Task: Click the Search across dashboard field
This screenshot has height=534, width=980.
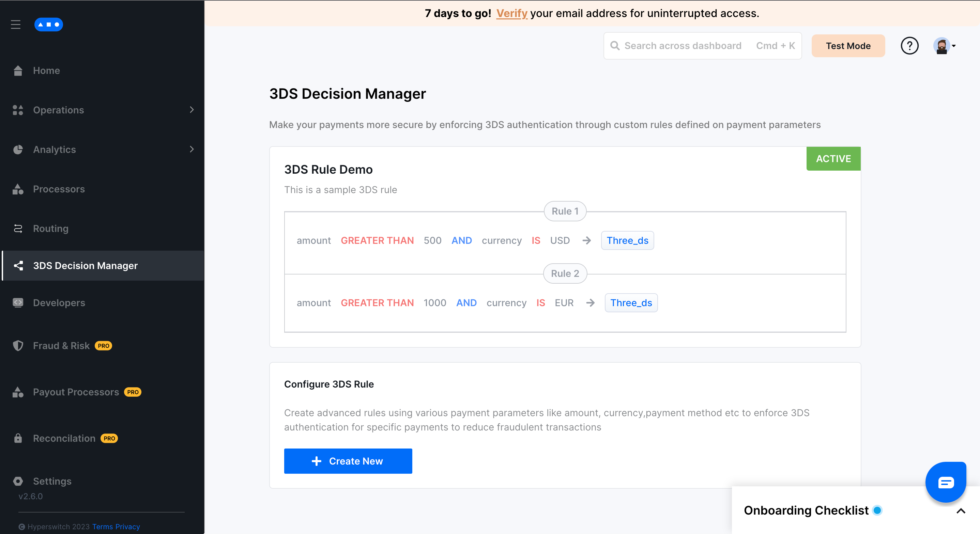Action: 683,46
